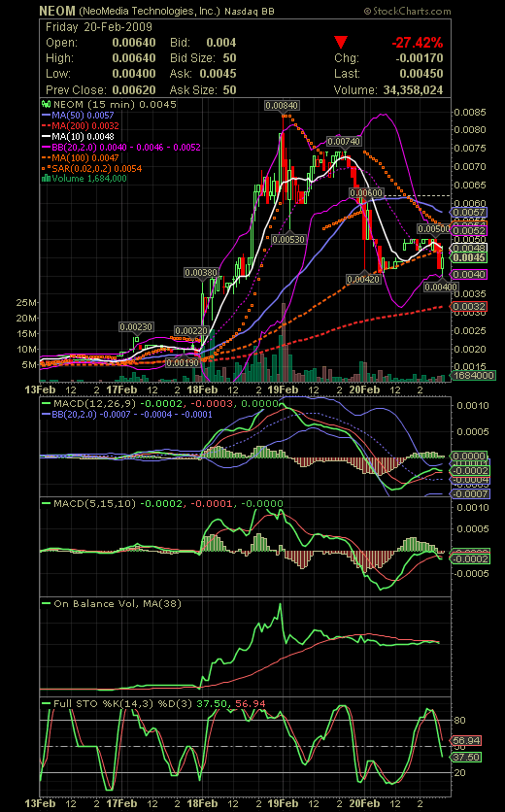
Task: Click the 0.00420 price callout
Action: 363,280
